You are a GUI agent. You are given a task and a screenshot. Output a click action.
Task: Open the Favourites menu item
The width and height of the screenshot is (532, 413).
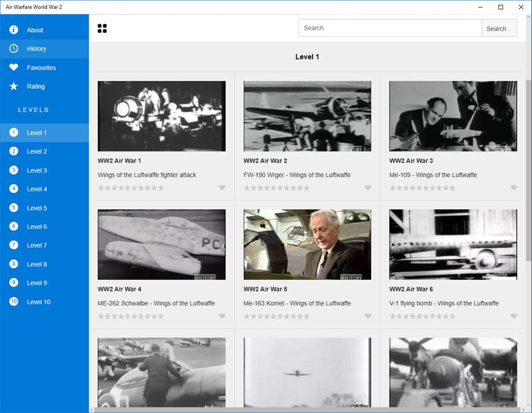[x=44, y=67]
